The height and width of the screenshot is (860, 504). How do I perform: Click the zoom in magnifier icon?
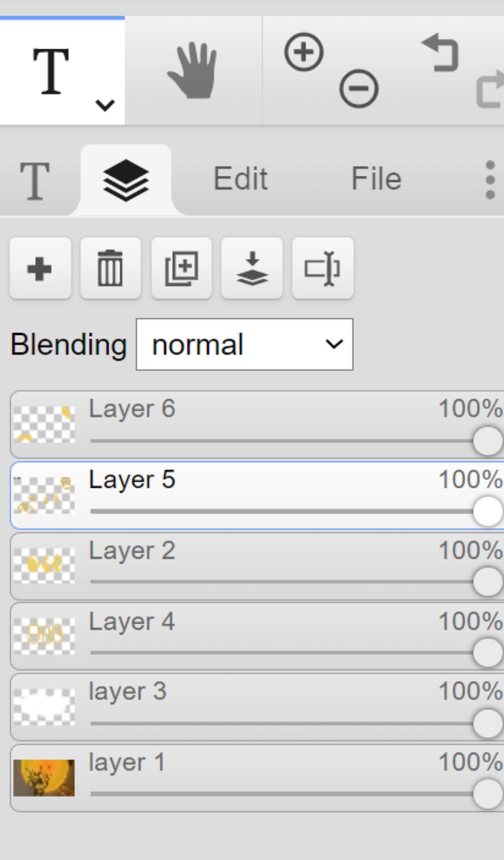[304, 52]
